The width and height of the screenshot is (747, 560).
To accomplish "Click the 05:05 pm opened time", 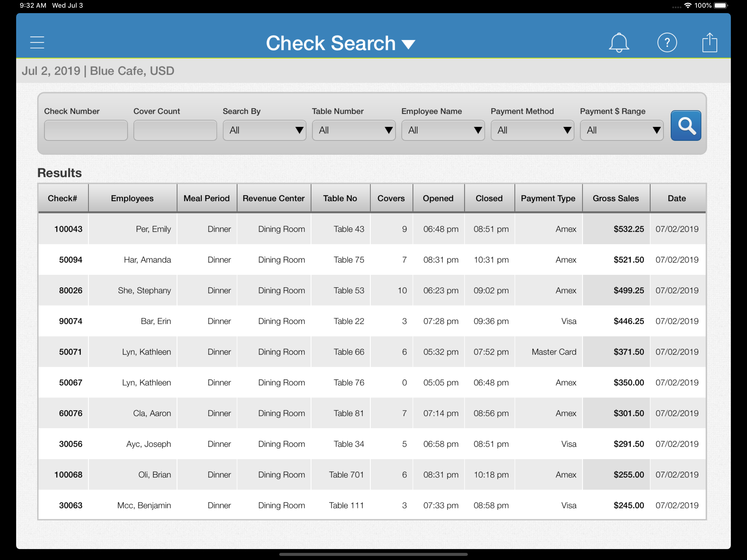I will pos(441,383).
